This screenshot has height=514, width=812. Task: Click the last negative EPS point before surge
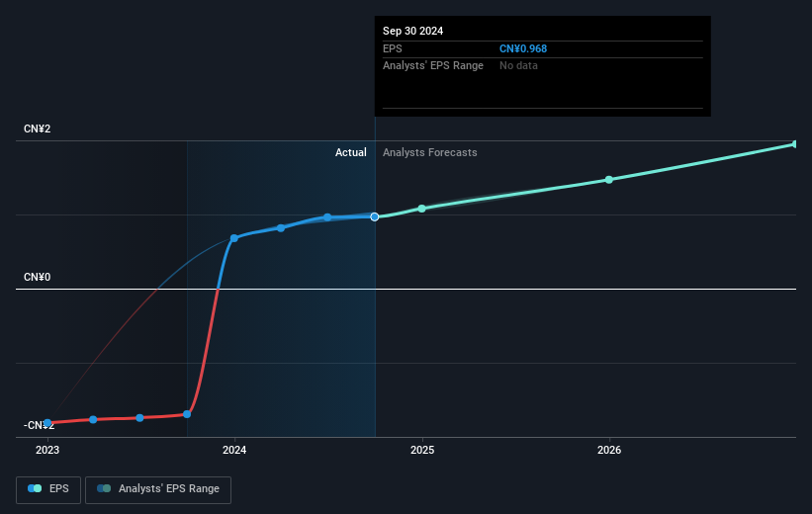point(187,414)
